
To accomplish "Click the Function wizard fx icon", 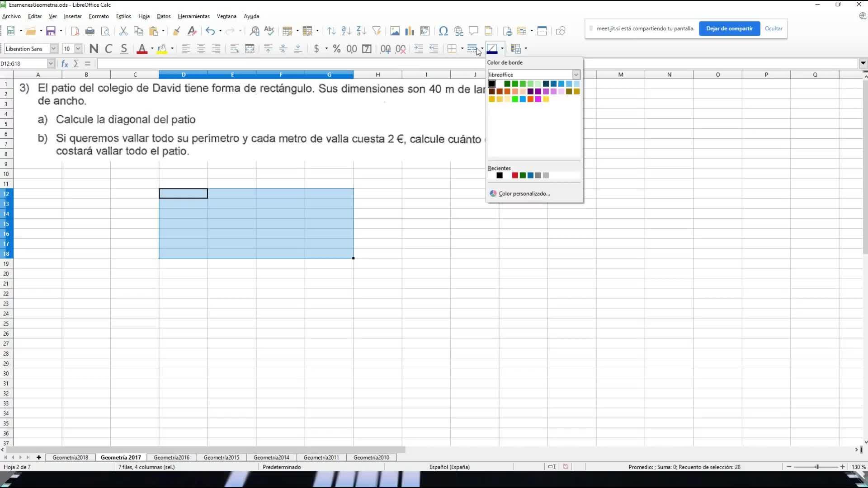I will (x=65, y=64).
